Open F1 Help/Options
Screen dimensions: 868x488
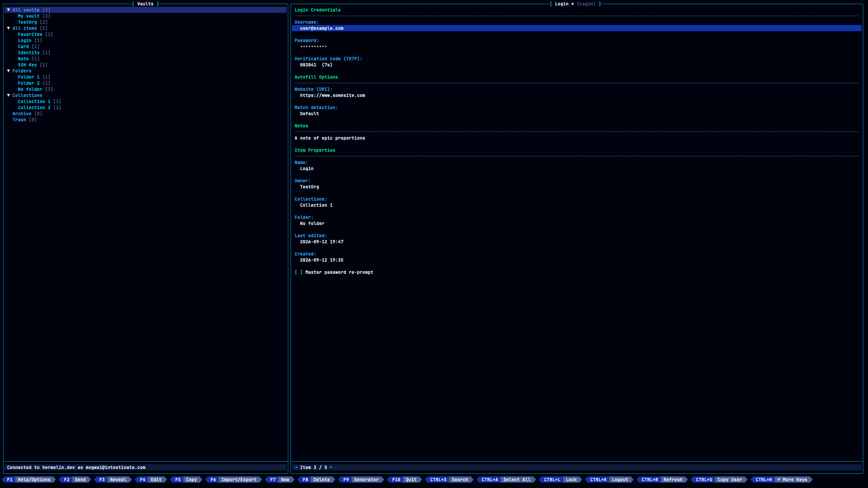(29, 480)
